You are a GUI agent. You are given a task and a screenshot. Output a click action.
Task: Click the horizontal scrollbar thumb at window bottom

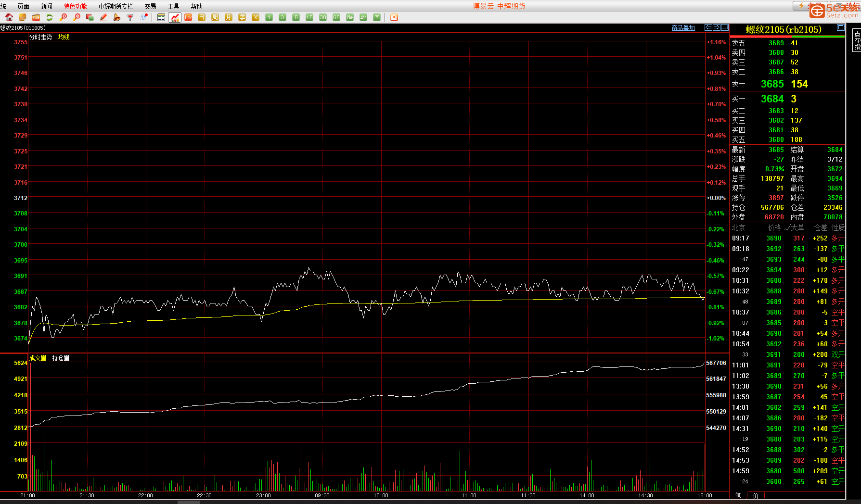[189, 502]
